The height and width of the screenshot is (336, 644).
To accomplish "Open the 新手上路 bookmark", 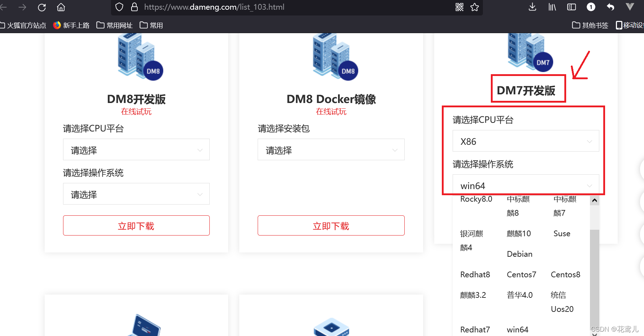I will (x=71, y=25).
